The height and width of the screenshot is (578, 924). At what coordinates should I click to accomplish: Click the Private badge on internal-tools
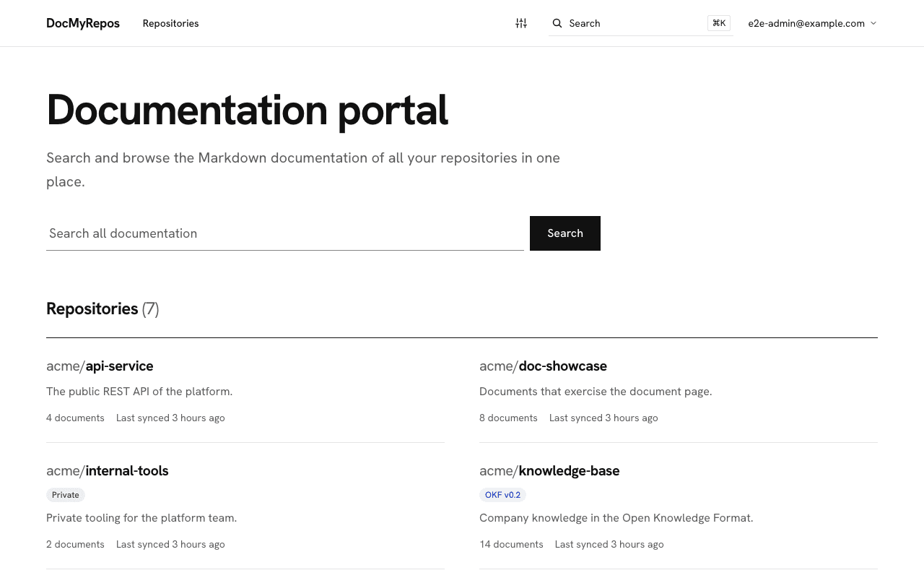66,495
